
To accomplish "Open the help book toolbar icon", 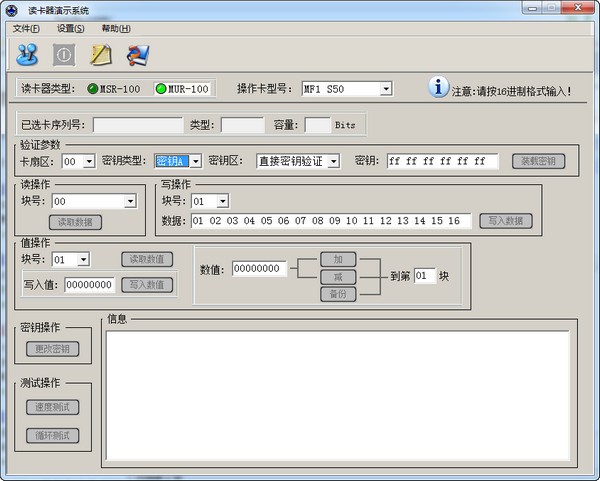I will point(138,55).
